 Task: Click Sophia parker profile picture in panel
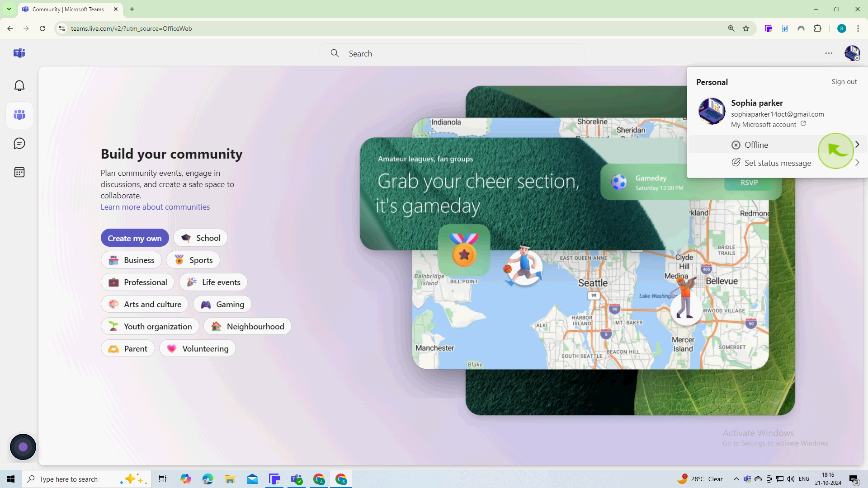click(712, 111)
